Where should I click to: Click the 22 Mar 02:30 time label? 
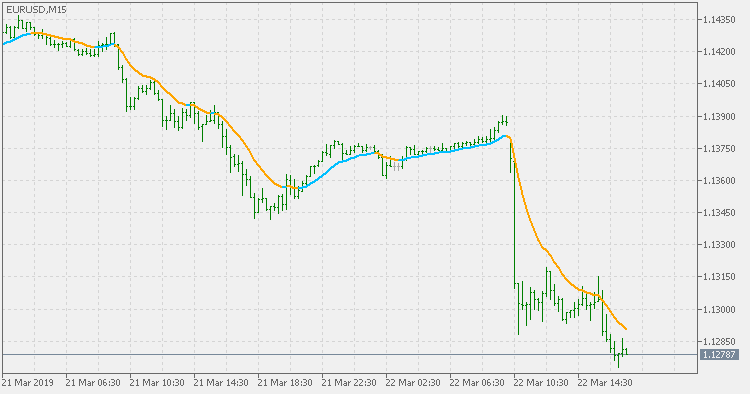(x=413, y=383)
